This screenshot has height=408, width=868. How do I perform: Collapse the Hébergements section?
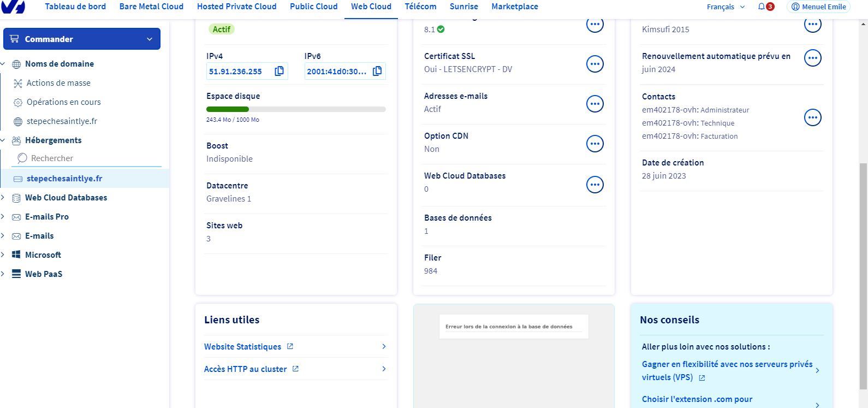tap(3, 140)
